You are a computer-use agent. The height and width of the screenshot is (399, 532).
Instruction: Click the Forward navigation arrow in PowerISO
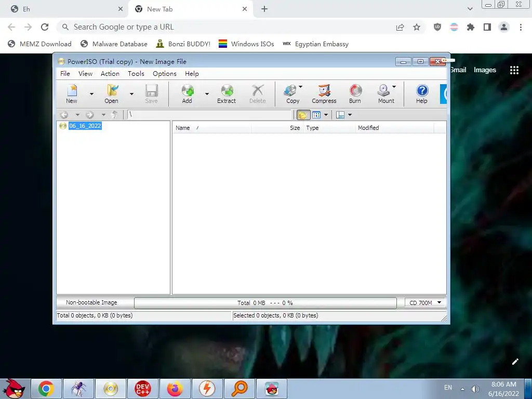click(x=89, y=115)
